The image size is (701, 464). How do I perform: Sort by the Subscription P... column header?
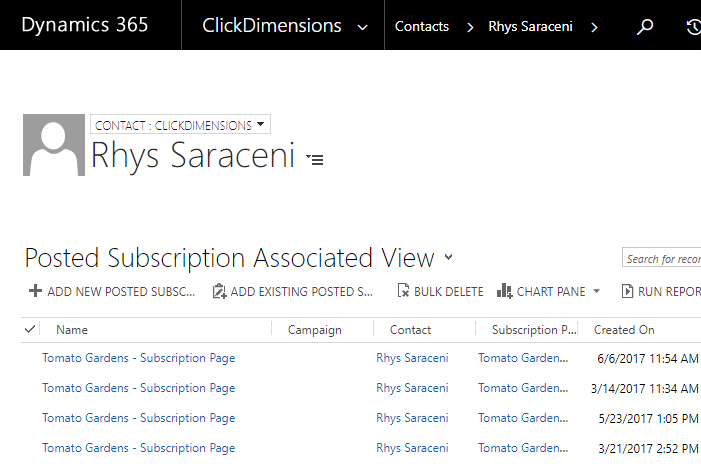click(x=534, y=330)
